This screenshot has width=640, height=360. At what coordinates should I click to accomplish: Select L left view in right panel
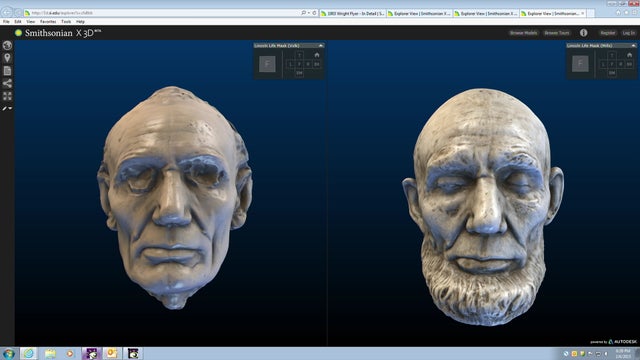603,64
